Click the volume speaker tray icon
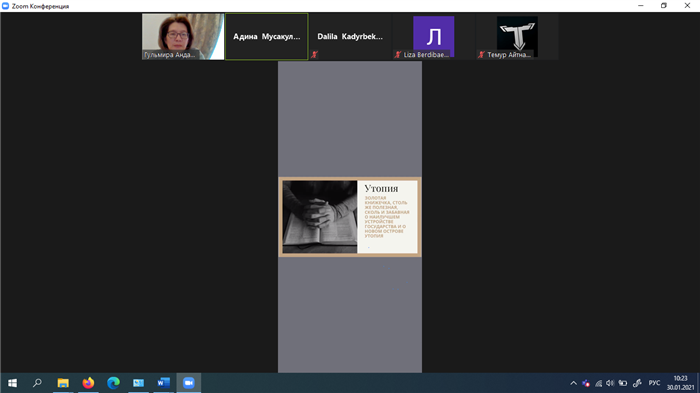 [610, 383]
